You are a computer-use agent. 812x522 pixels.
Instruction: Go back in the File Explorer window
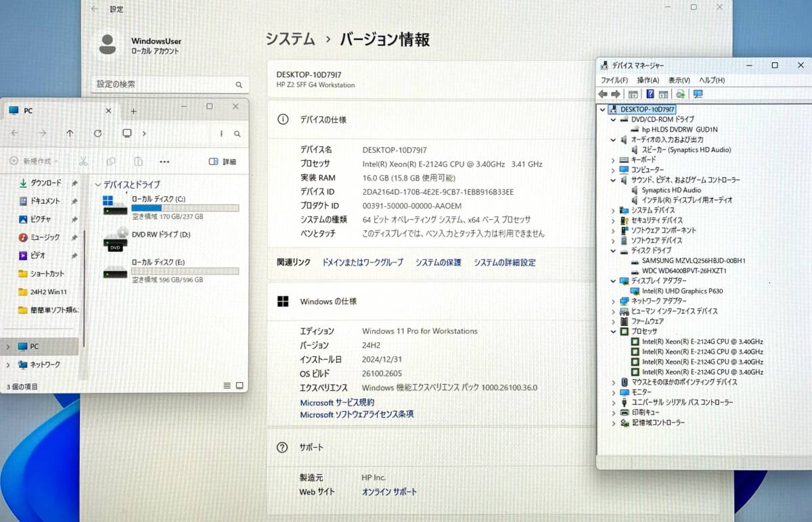click(15, 133)
